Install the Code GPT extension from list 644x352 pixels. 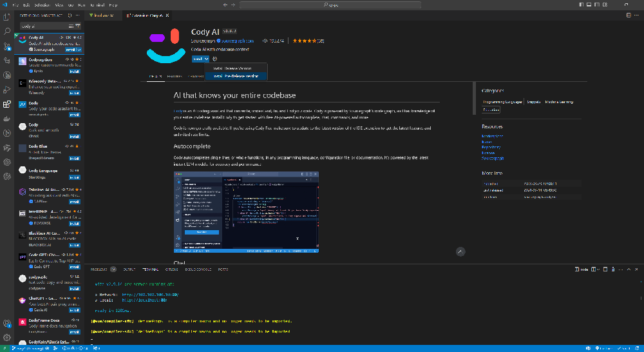coord(74,267)
